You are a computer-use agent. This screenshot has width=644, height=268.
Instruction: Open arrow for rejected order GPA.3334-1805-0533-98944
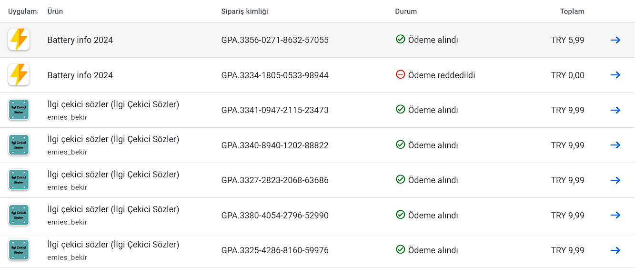(615, 75)
